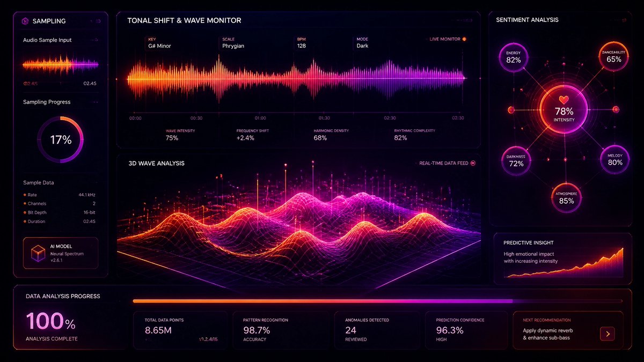Select the Atmosphere 85% node

click(x=566, y=198)
